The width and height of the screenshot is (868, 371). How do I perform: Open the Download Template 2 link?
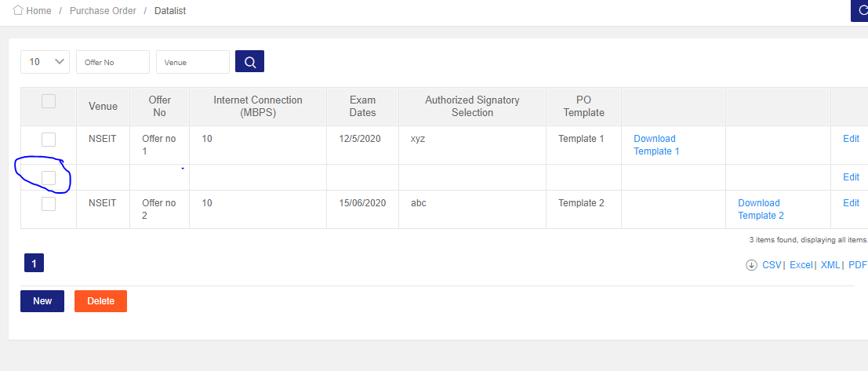coord(760,209)
